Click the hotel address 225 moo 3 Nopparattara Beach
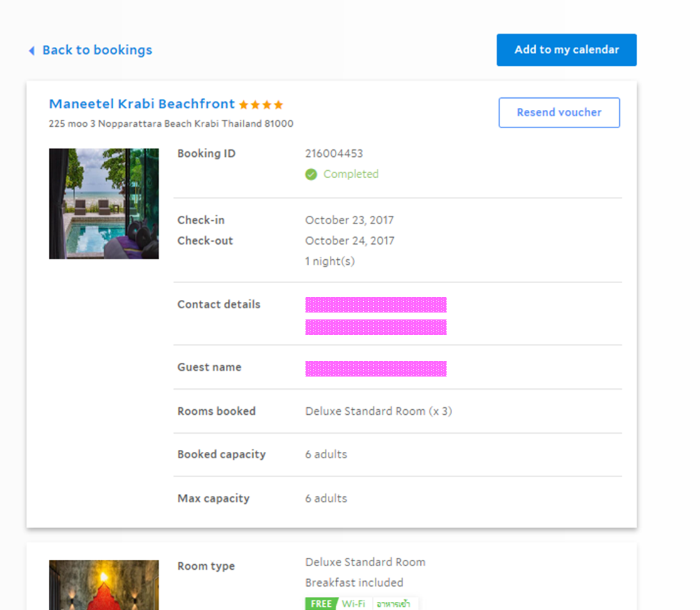 coord(171,124)
